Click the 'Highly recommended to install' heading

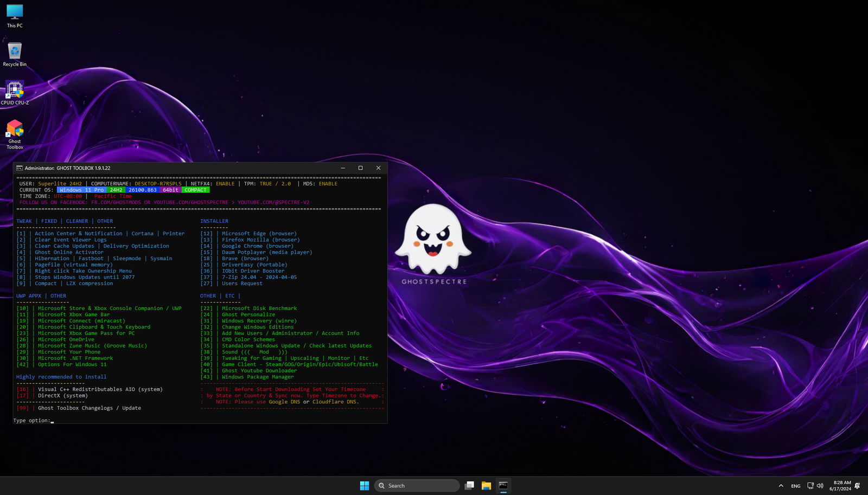tap(61, 377)
